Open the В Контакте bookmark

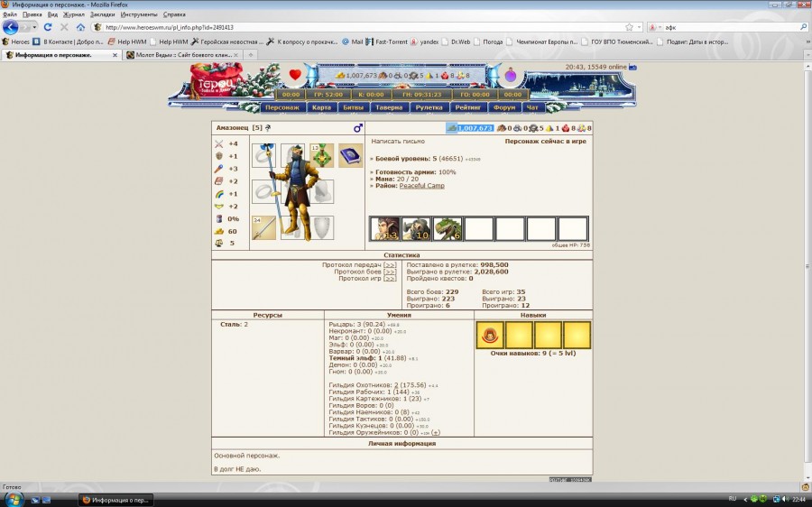(69, 41)
